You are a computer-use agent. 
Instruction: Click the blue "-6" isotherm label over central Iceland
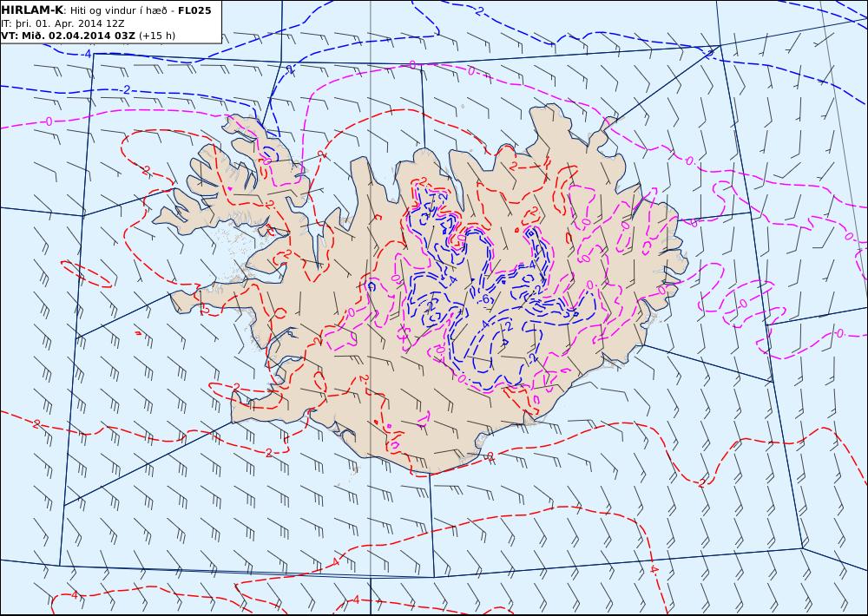click(x=485, y=299)
